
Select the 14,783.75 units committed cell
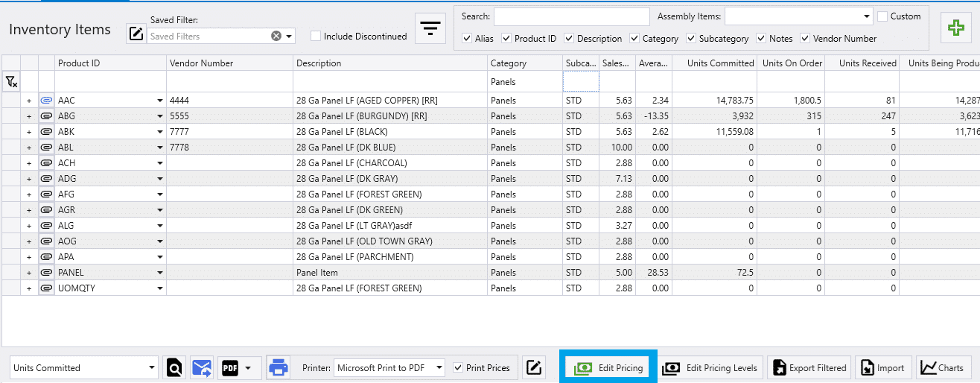pos(715,101)
